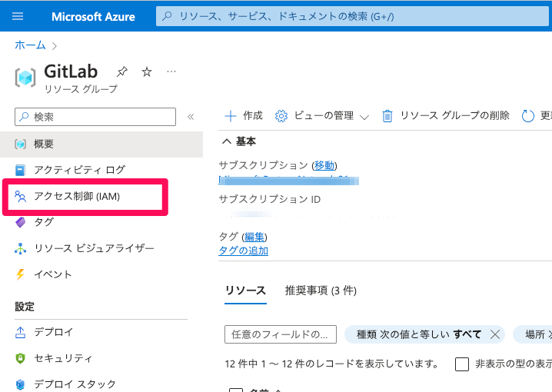Click the activity log book icon
This screenshot has width=552, height=392.
21,170
